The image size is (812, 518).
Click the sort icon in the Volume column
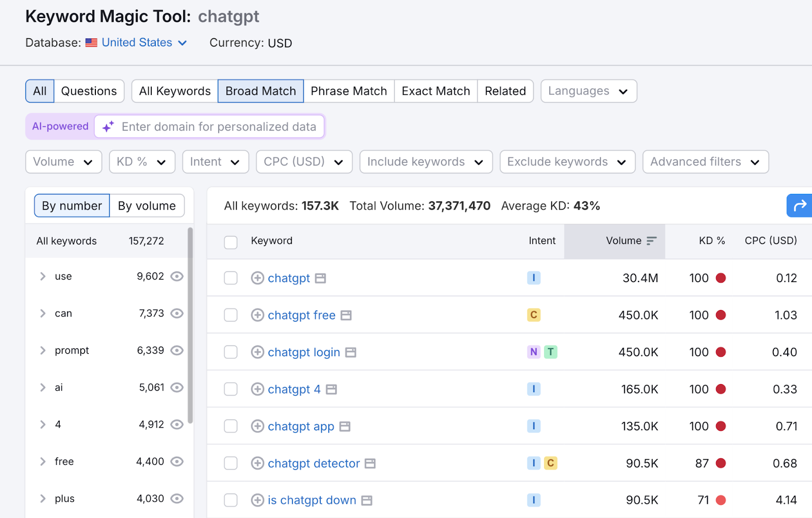click(652, 241)
